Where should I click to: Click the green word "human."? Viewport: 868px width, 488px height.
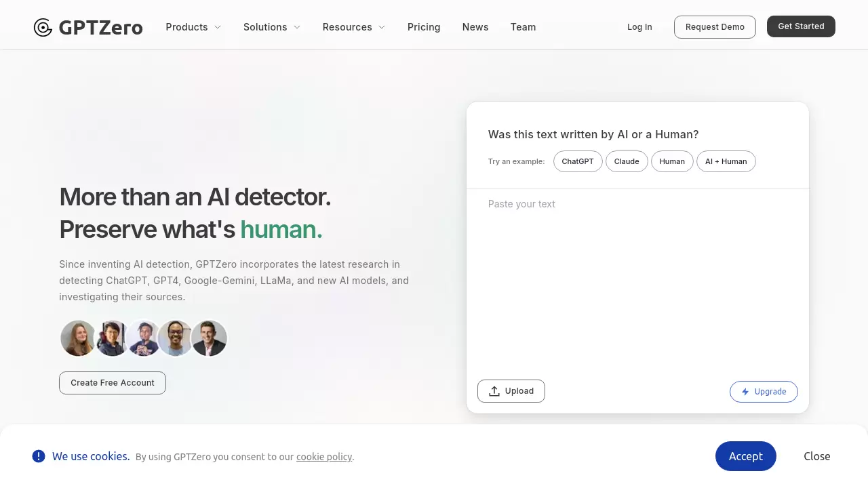(x=281, y=229)
